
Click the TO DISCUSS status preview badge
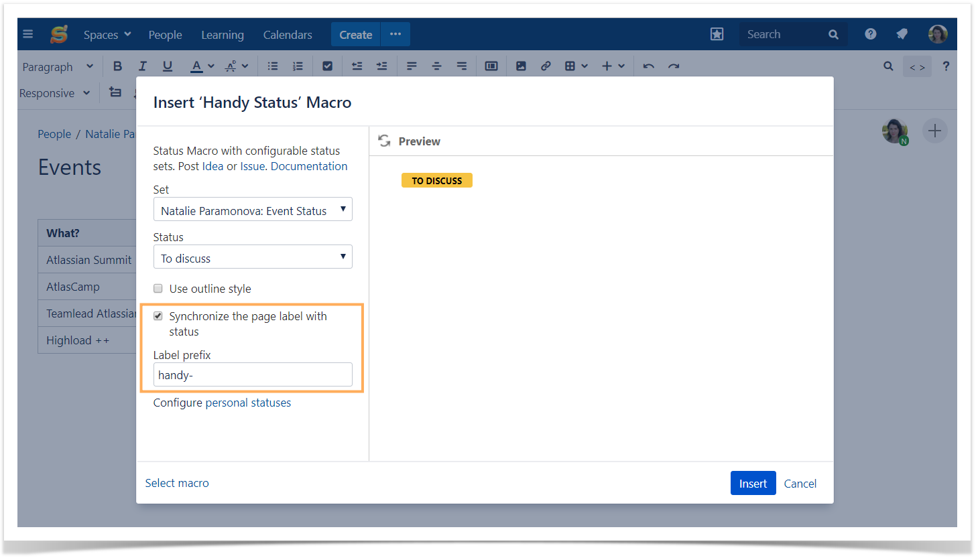[437, 180]
